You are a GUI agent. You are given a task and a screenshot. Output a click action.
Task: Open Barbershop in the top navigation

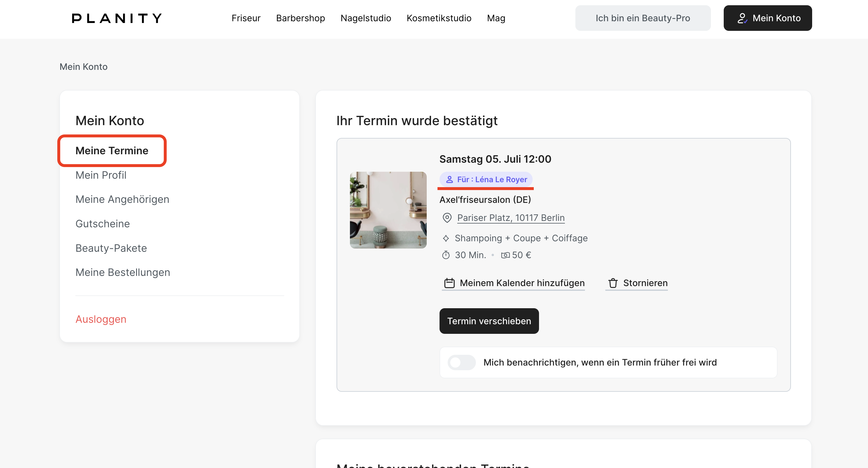coord(300,18)
